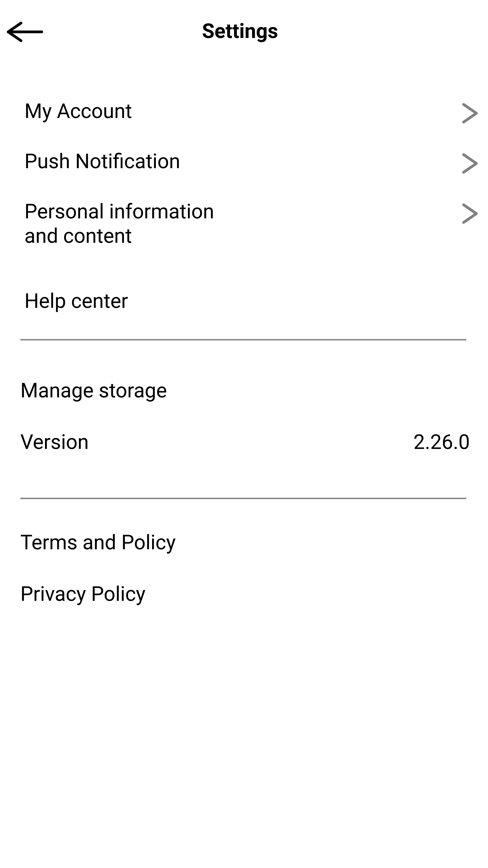488x868 pixels.
Task: Open the Help center
Action: coord(76,301)
